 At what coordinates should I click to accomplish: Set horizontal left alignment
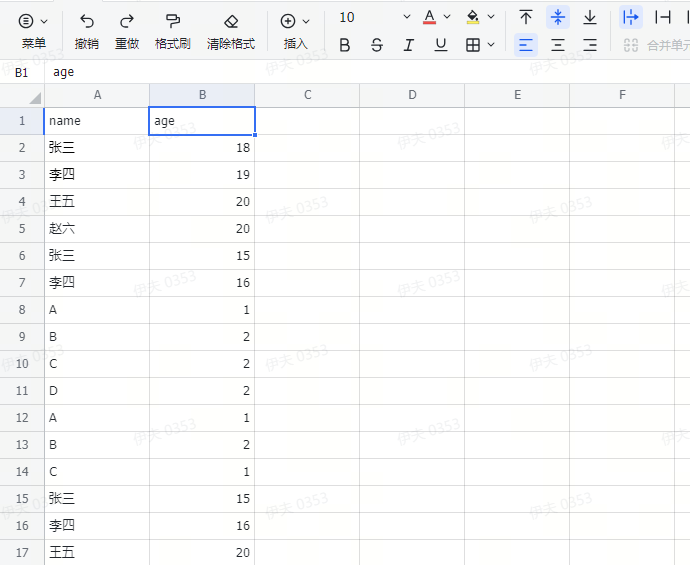pos(525,45)
